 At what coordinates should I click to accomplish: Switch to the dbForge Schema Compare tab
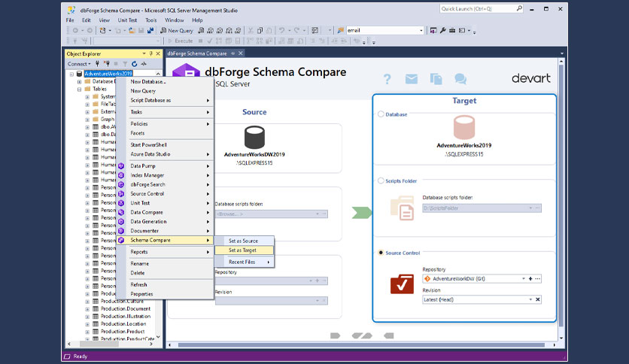click(197, 53)
